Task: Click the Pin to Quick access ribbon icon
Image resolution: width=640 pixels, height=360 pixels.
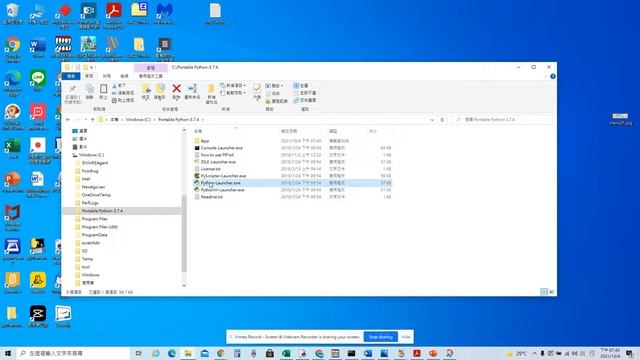Action: tap(73, 89)
